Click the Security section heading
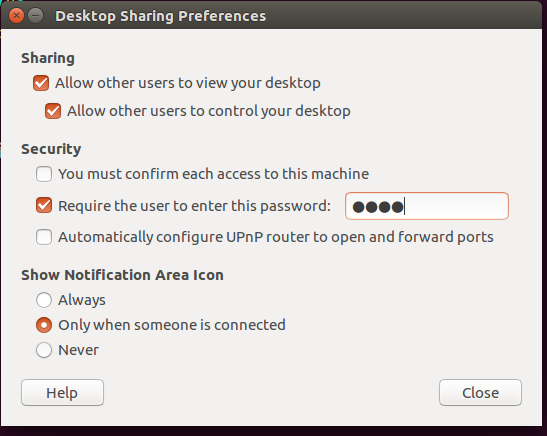The image size is (547, 436). [51, 149]
